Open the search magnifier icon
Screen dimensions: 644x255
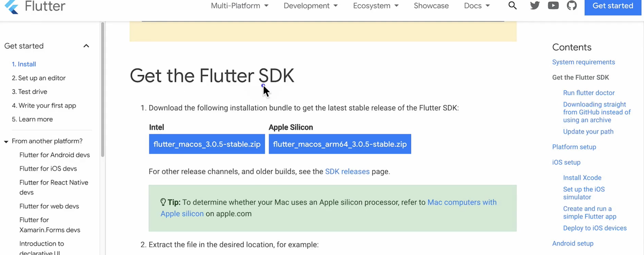click(x=512, y=6)
